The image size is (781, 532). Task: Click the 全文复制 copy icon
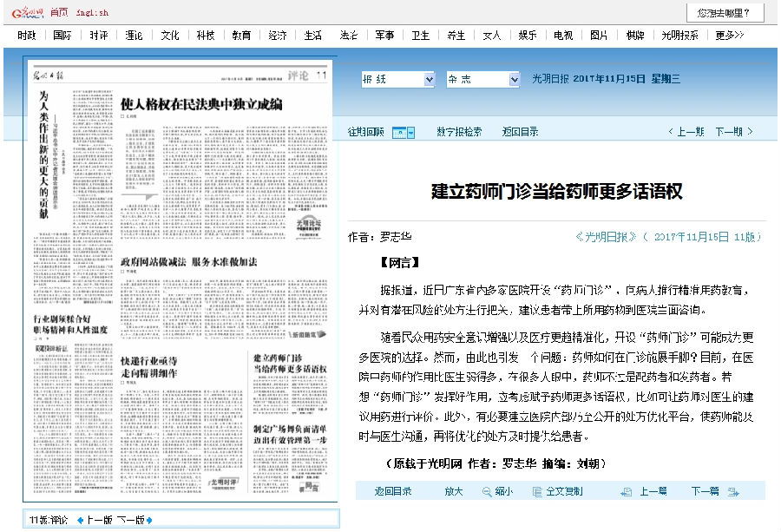(x=536, y=491)
